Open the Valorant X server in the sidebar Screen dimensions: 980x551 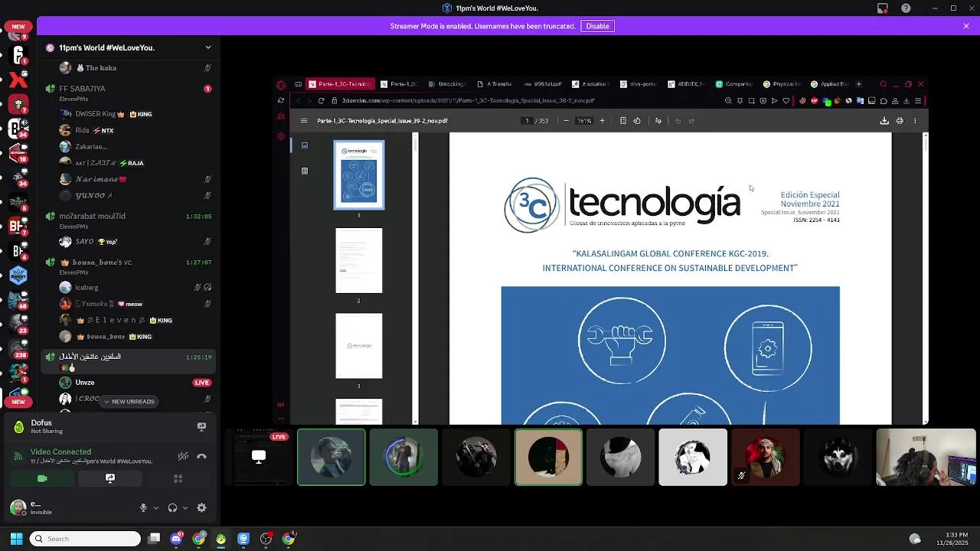tap(18, 80)
